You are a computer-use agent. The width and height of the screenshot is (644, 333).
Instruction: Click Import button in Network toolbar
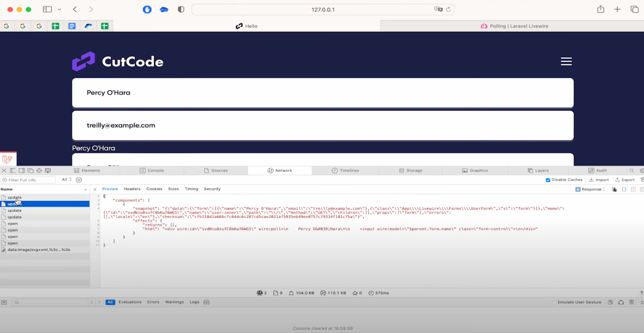599,180
